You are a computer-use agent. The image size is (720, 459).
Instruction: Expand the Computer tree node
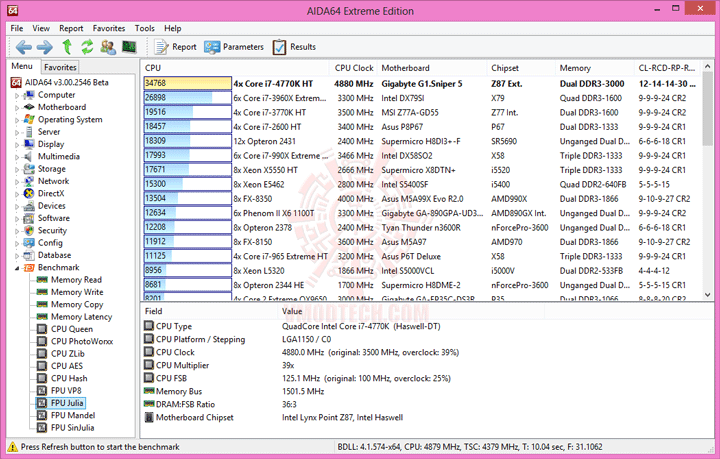pyautogui.click(x=17, y=95)
